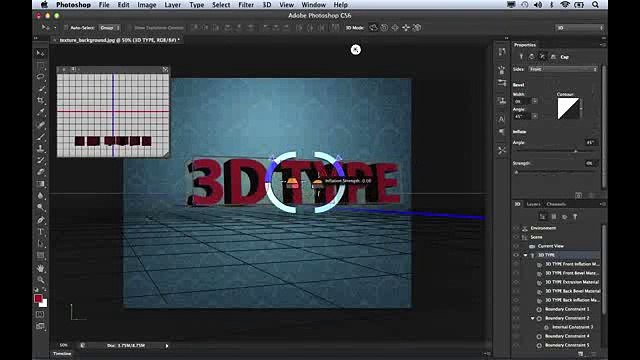Screen dimensions: 640x360
Task: Toggle visibility of Boundary Constraint 1
Action: (516, 309)
